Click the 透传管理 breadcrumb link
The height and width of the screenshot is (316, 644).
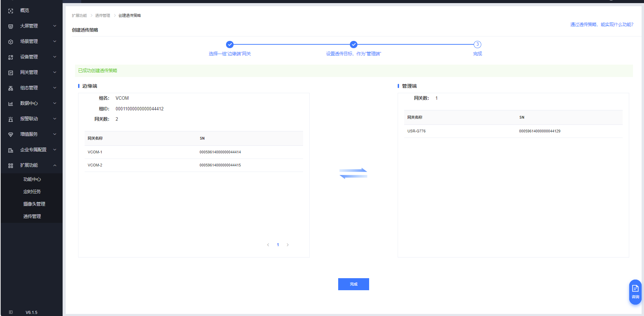pos(103,15)
